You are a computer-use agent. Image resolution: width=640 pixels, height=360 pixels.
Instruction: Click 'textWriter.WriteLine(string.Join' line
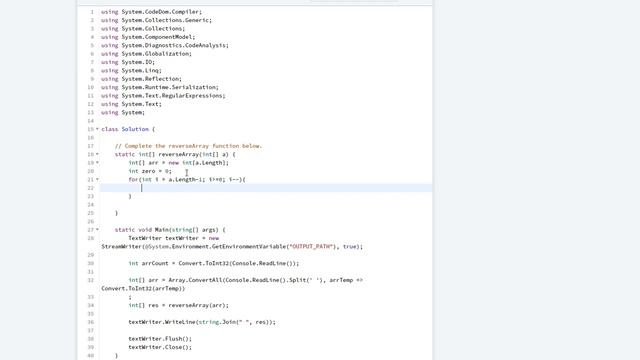coord(202,322)
